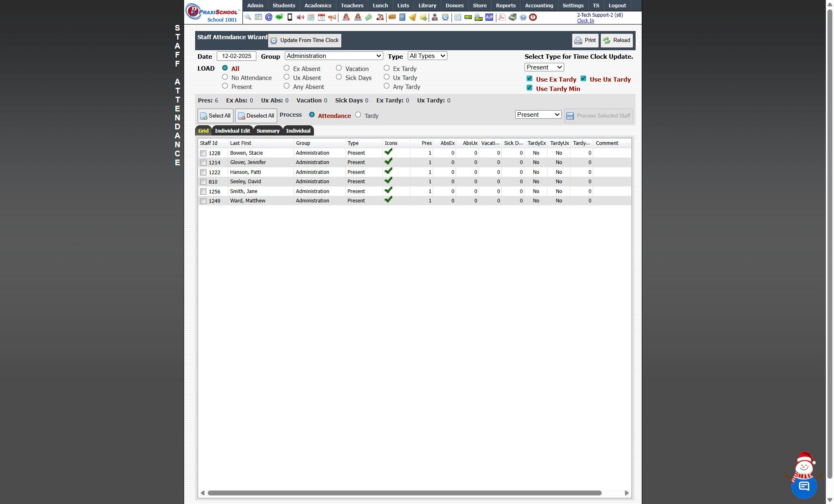Tick the checkbox for Bowen, Stacie
Viewport: 834px width, 504px height.
203,153
